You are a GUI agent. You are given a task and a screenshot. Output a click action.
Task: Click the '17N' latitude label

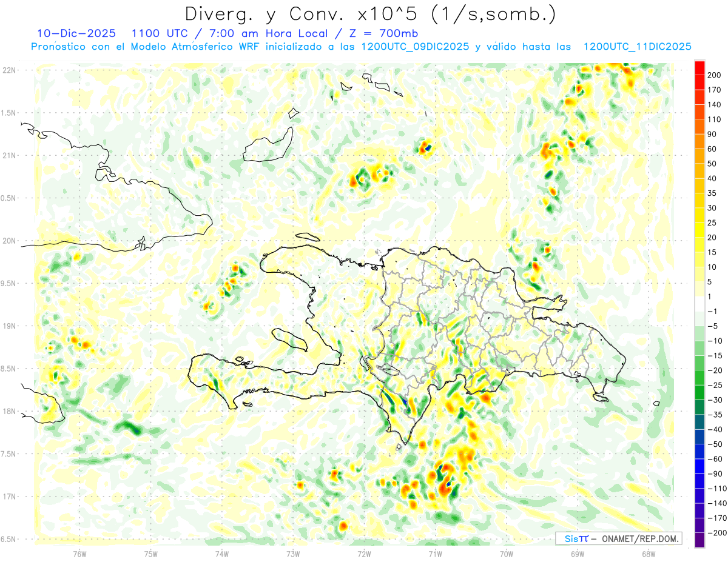(9, 497)
